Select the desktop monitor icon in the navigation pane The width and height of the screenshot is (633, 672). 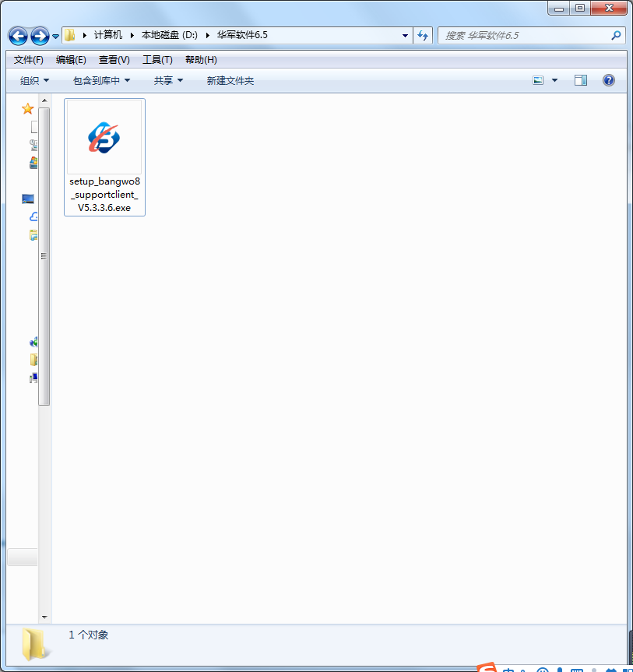pyautogui.click(x=28, y=199)
